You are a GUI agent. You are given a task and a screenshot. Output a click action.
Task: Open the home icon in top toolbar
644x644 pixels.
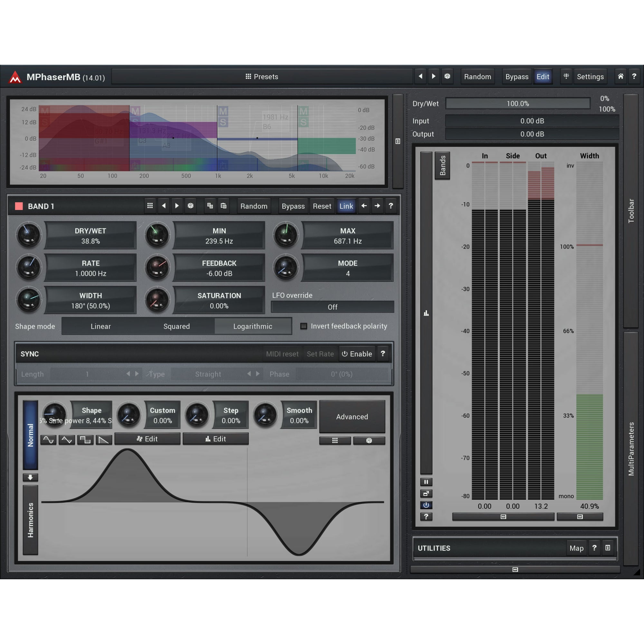point(620,76)
